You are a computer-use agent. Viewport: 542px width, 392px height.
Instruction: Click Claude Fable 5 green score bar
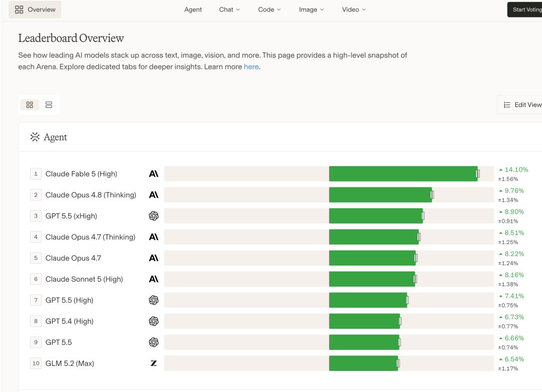(x=403, y=174)
